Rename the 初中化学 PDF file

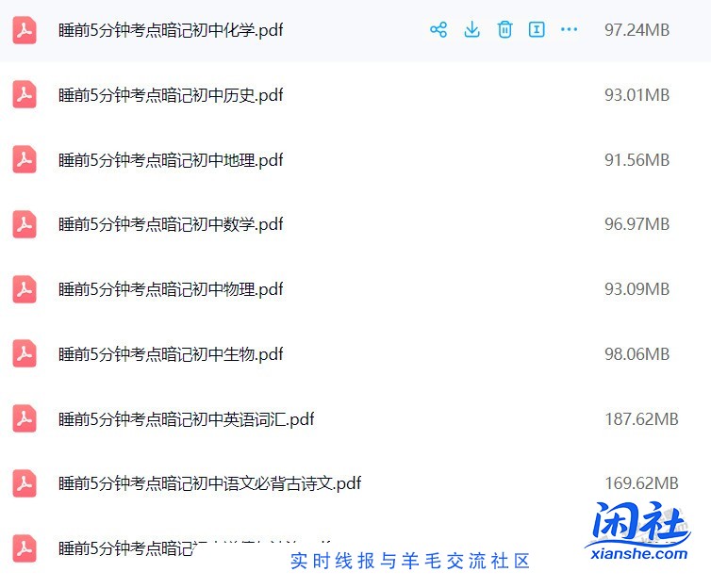[x=537, y=30]
